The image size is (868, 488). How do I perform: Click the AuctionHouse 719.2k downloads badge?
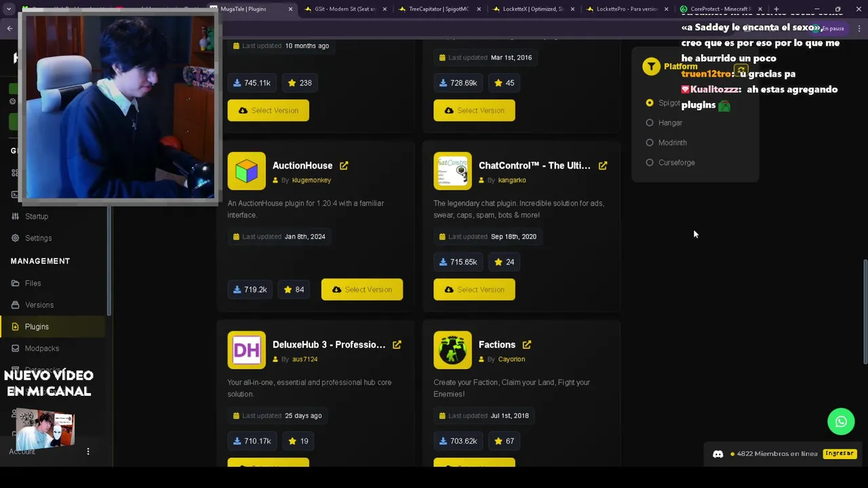pyautogui.click(x=250, y=289)
